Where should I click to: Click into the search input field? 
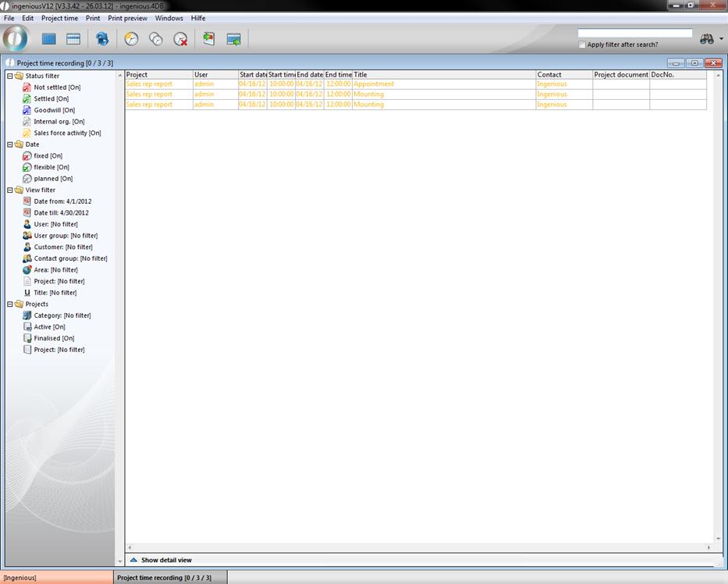click(x=634, y=34)
